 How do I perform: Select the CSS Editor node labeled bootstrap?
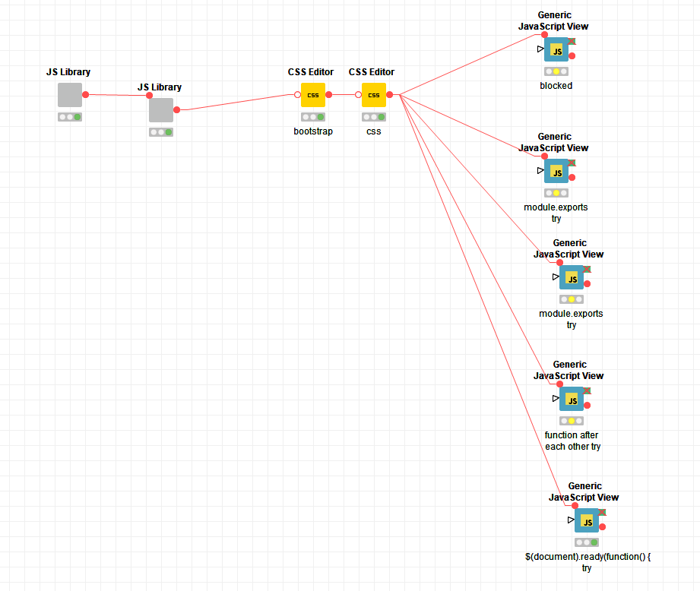click(x=312, y=95)
